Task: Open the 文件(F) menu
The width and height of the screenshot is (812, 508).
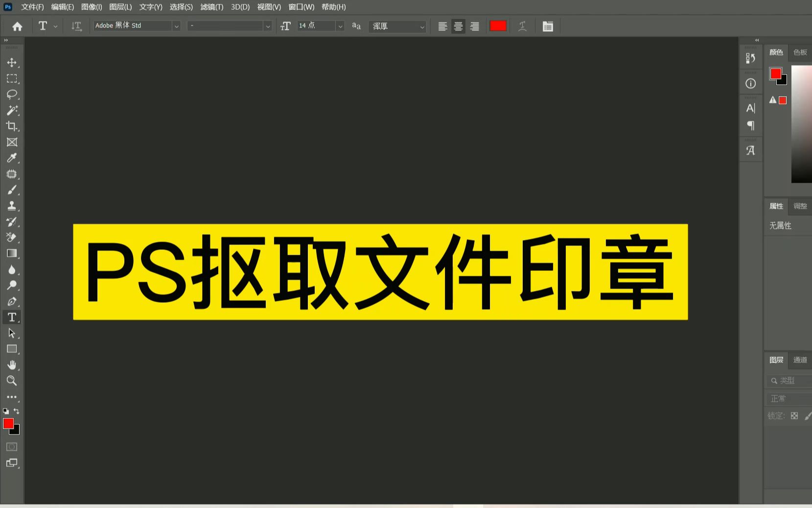Action: tap(32, 7)
